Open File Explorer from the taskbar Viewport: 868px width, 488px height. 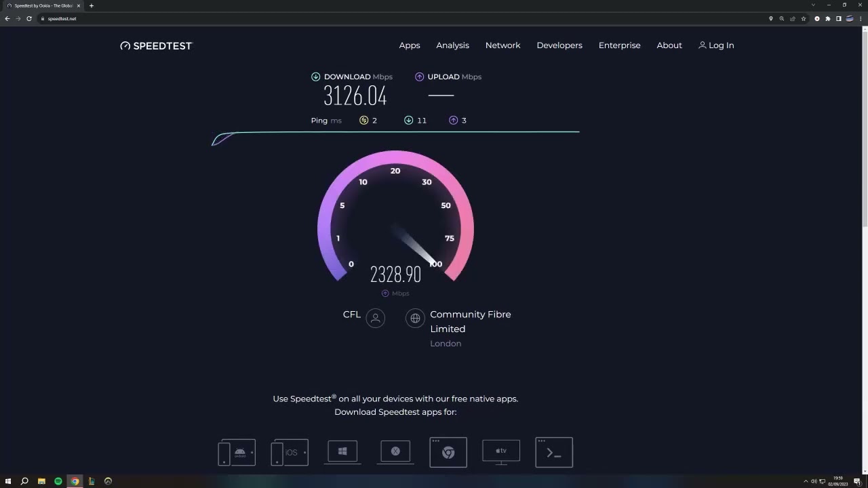[41, 481]
